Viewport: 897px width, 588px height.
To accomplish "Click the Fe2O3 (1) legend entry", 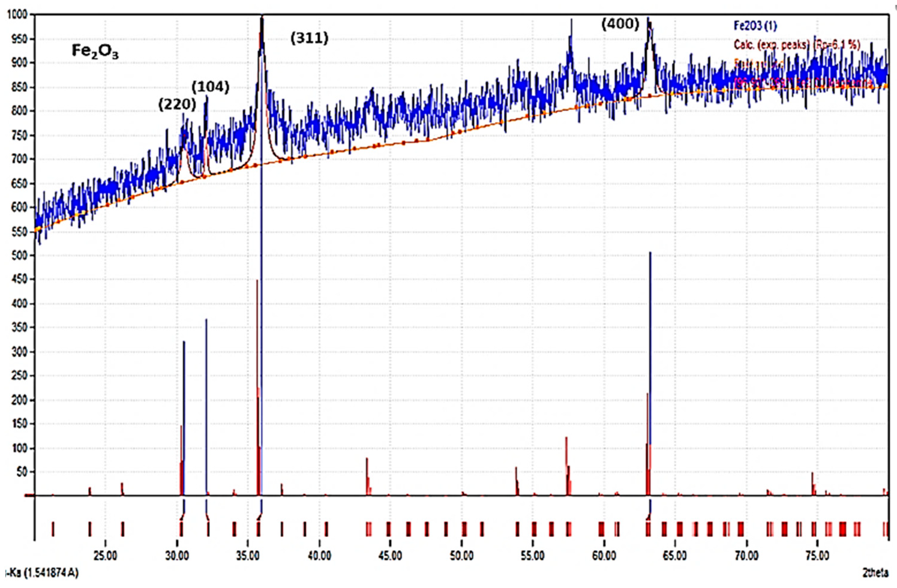I will coord(755,25).
